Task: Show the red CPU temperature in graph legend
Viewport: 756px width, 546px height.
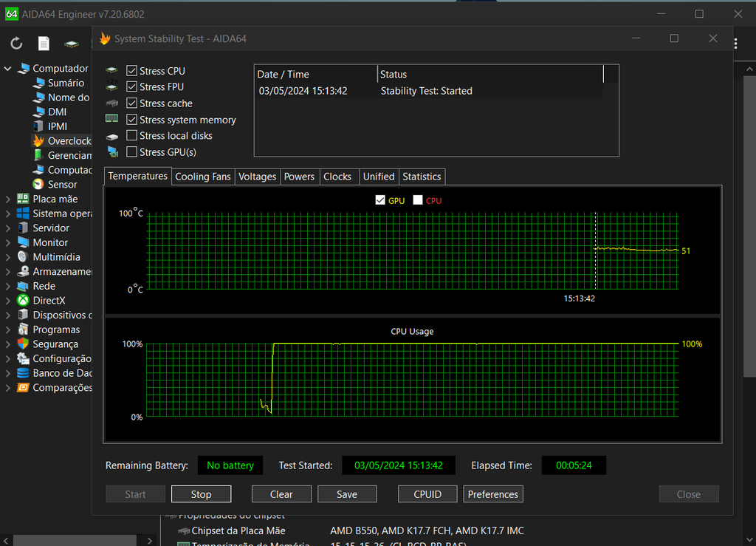Action: 418,200
